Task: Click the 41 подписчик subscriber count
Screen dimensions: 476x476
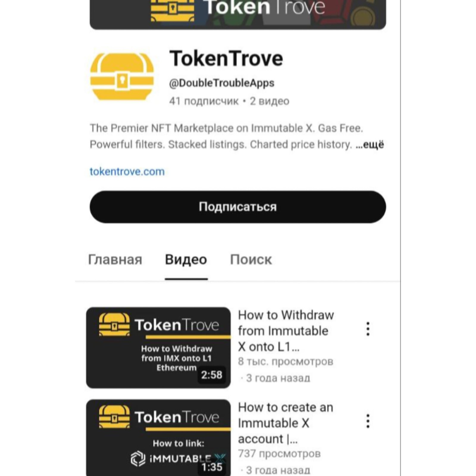Action: point(204,101)
